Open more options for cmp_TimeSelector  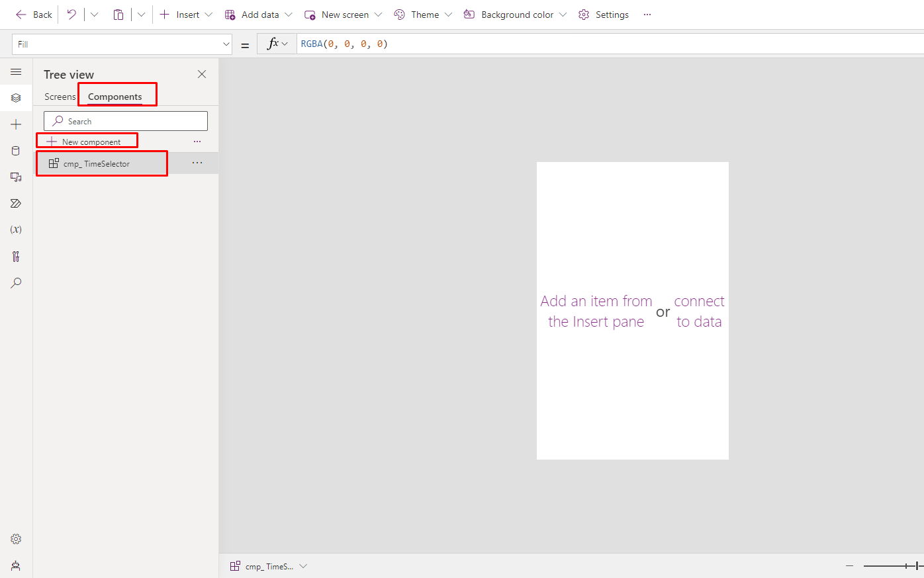point(197,163)
